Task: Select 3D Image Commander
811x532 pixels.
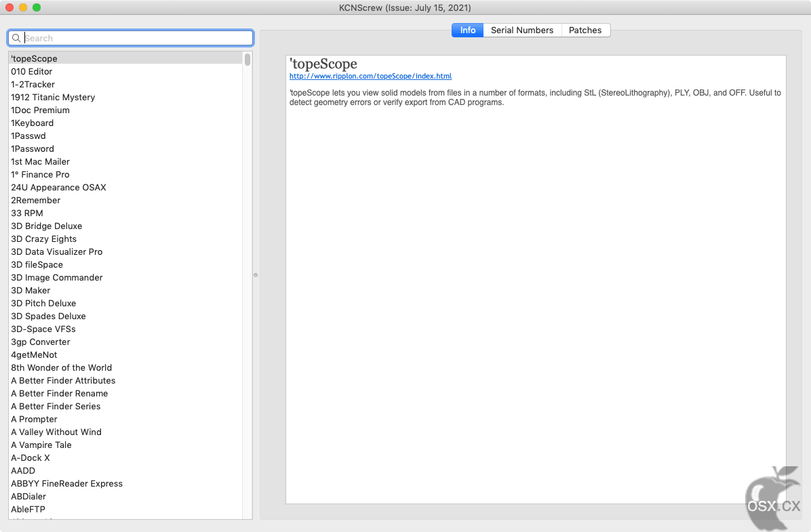Action: click(125, 278)
